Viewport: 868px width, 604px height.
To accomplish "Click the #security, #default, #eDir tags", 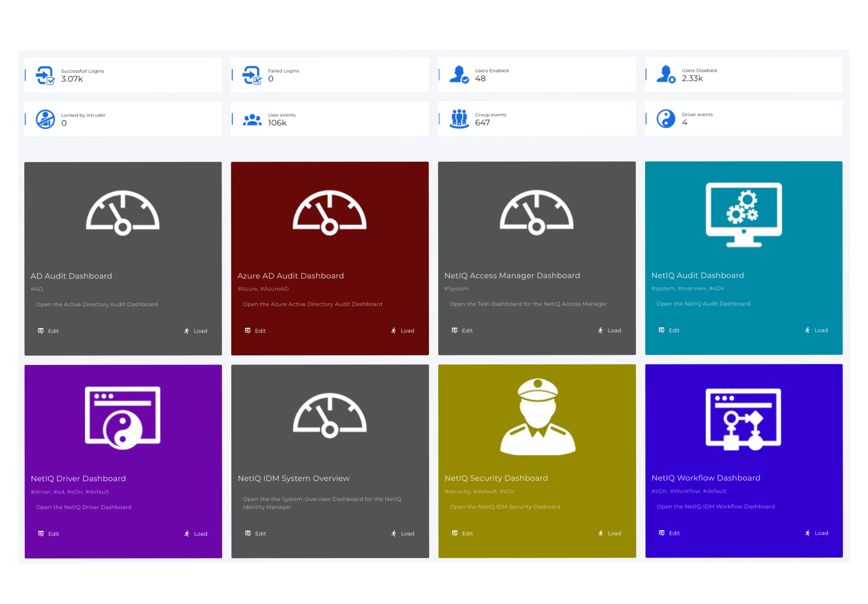I will (480, 492).
